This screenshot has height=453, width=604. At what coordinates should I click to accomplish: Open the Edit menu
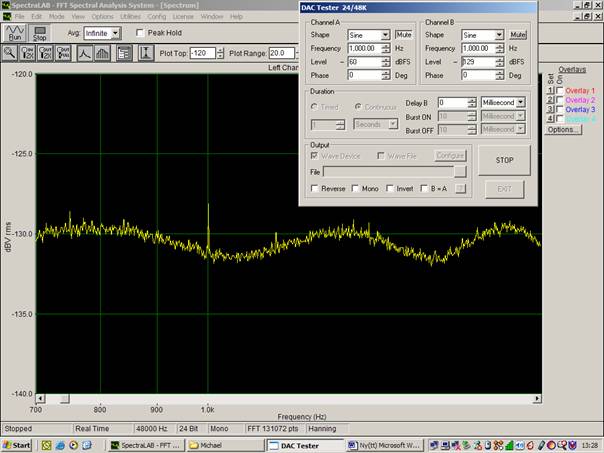coord(37,17)
